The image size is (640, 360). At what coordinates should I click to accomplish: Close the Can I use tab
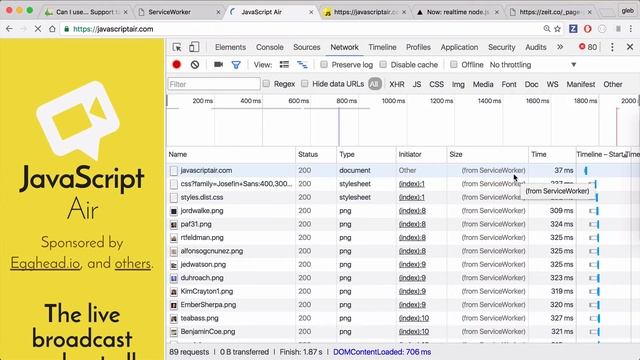click(125, 12)
